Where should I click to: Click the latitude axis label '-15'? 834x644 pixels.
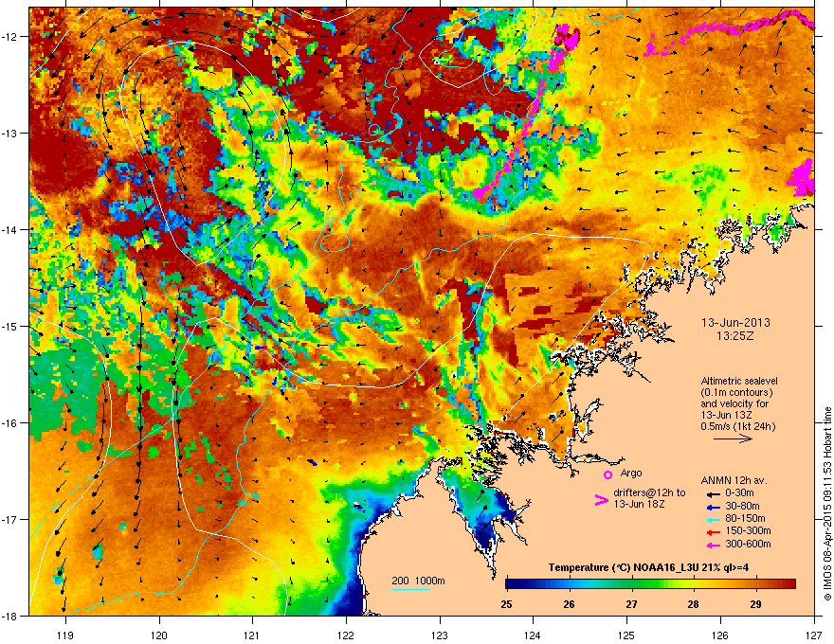(x=10, y=326)
